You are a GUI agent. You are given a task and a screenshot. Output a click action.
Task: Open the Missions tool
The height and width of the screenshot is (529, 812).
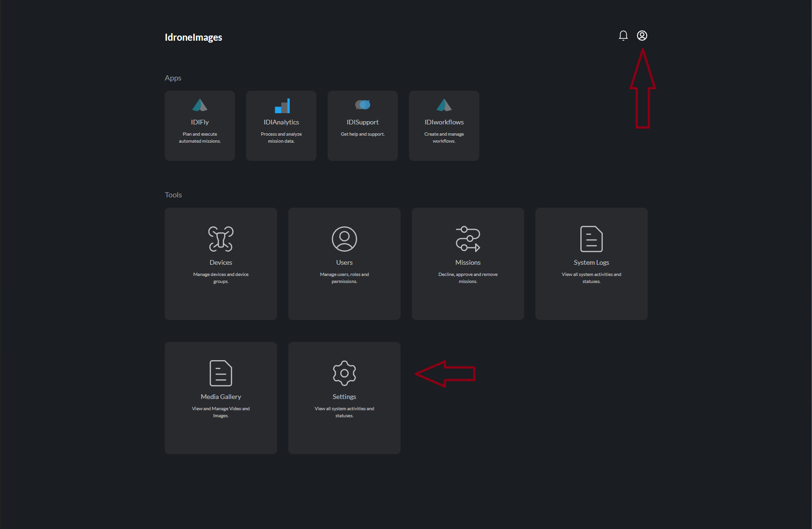[468, 263]
